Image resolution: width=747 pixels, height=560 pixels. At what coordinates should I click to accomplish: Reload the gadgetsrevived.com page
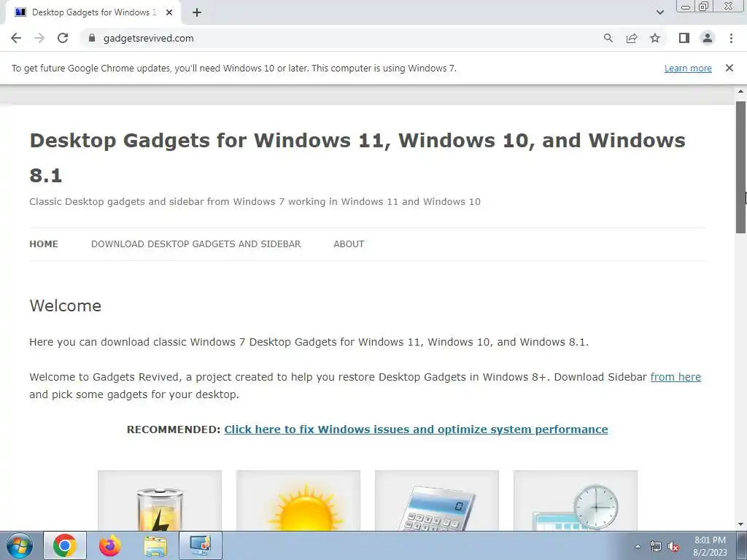pyautogui.click(x=63, y=38)
